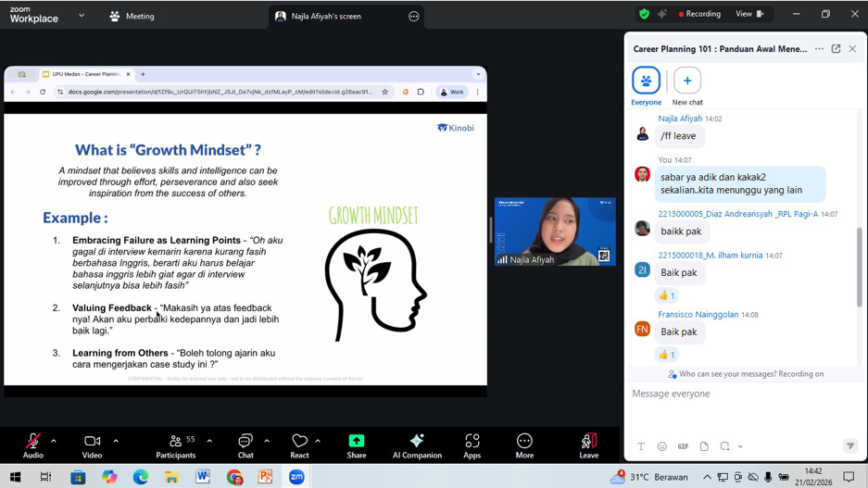868x488 pixels.
Task: Open the View layout dropdown
Action: (748, 15)
